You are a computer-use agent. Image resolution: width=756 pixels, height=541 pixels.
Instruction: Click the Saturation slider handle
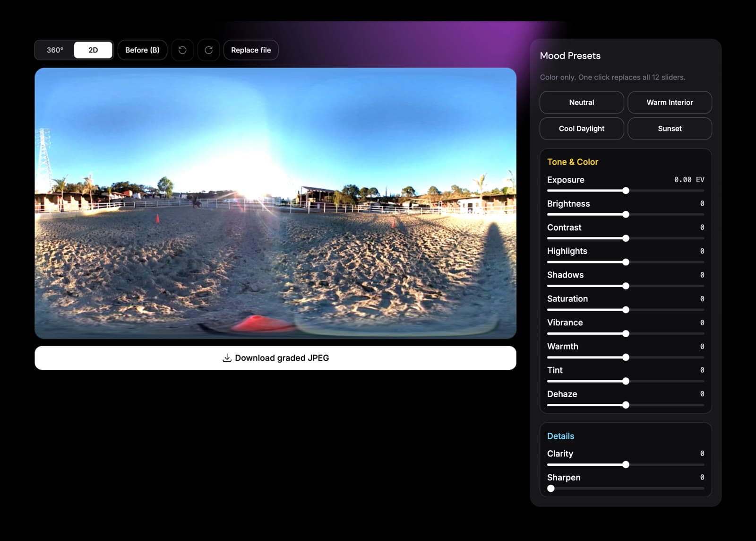(626, 310)
